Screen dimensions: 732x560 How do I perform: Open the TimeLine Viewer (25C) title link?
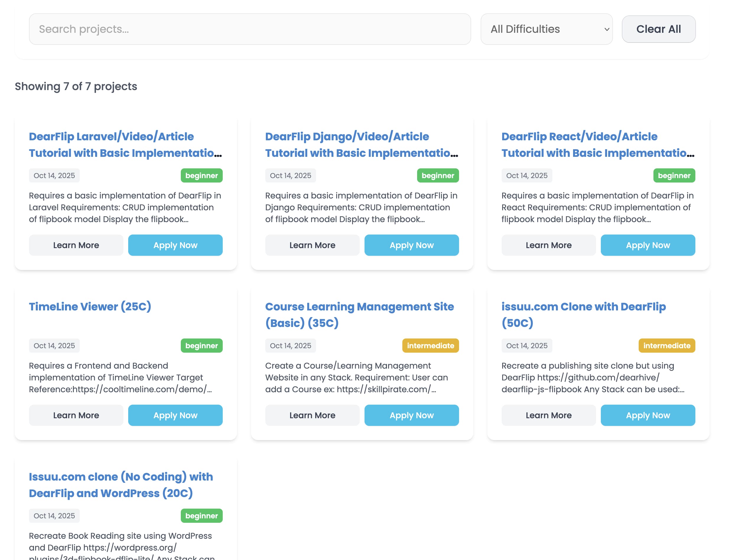click(x=90, y=306)
